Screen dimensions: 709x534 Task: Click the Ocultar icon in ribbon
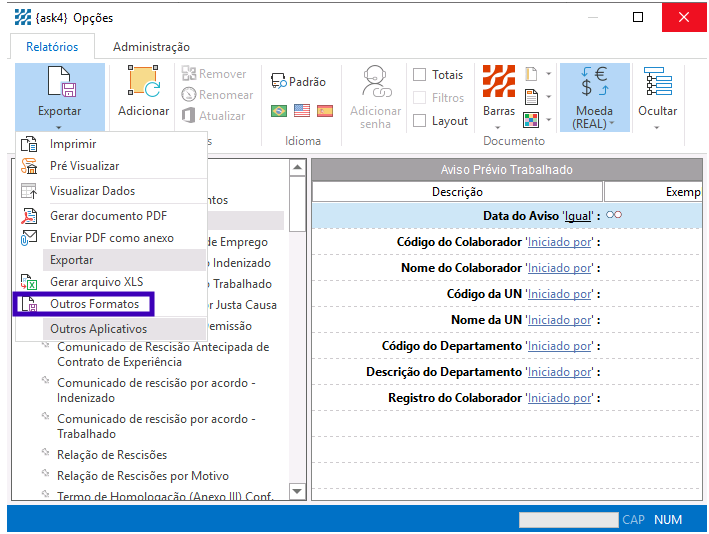657,86
